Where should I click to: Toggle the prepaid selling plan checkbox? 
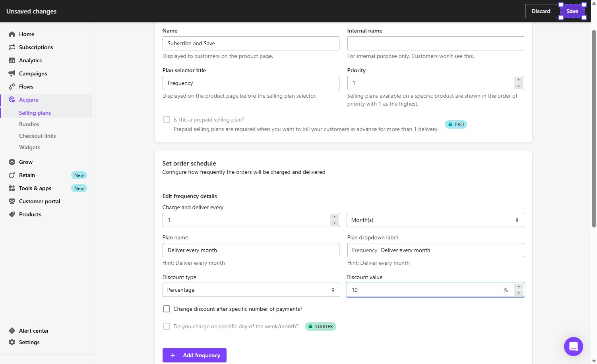click(x=167, y=119)
